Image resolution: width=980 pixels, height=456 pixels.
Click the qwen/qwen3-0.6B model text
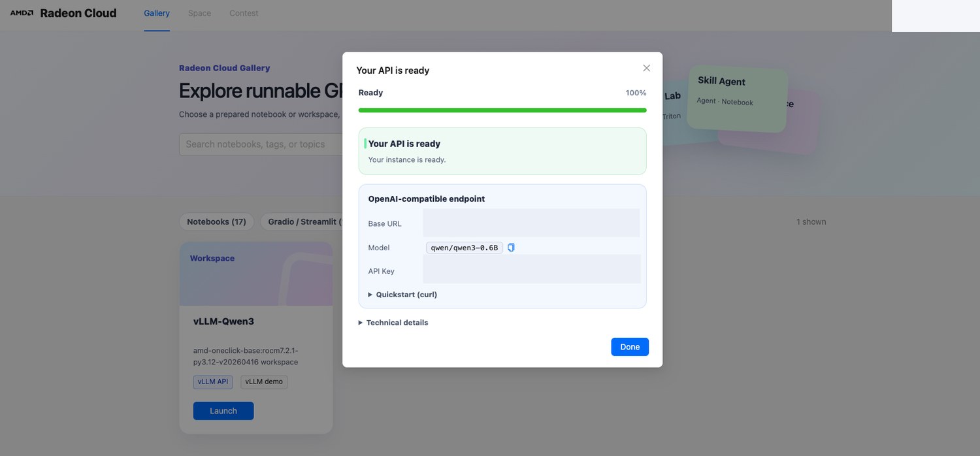(x=465, y=248)
